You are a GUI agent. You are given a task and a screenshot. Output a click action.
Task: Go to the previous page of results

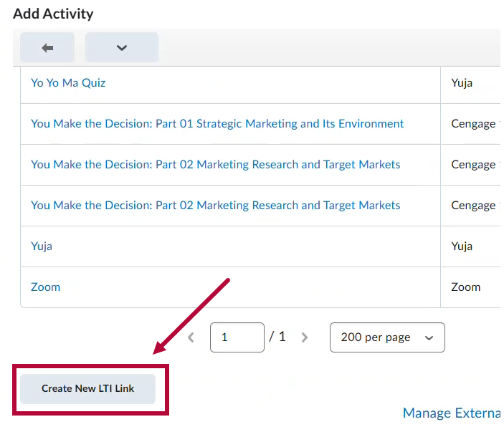191,337
